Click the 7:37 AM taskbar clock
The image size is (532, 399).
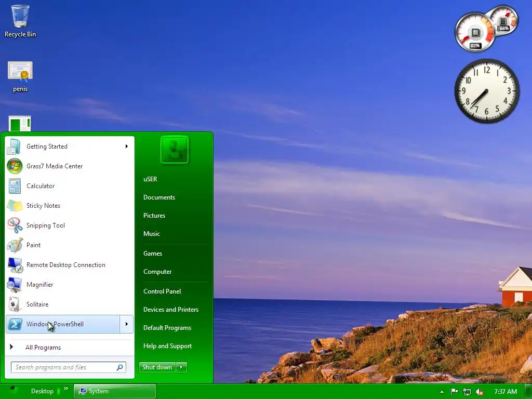(506, 392)
